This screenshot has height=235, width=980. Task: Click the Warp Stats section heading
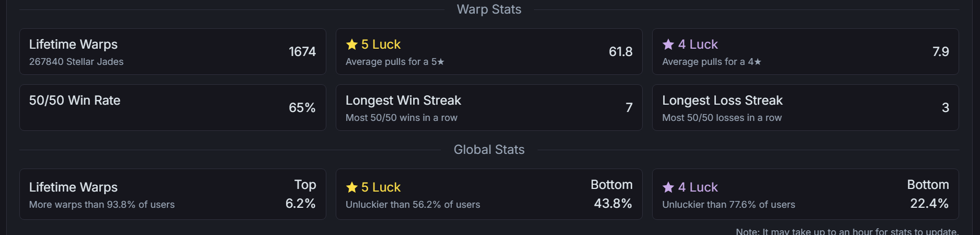[489, 9]
